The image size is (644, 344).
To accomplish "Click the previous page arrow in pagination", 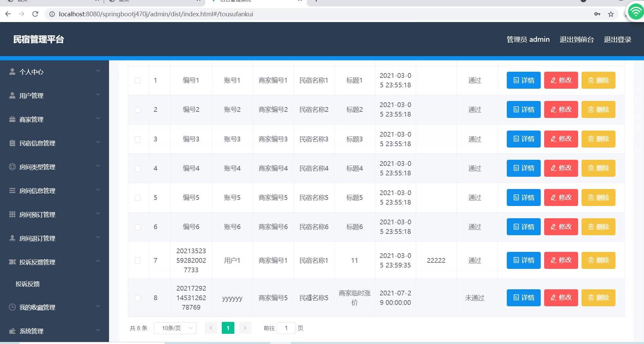I will click(x=211, y=328).
